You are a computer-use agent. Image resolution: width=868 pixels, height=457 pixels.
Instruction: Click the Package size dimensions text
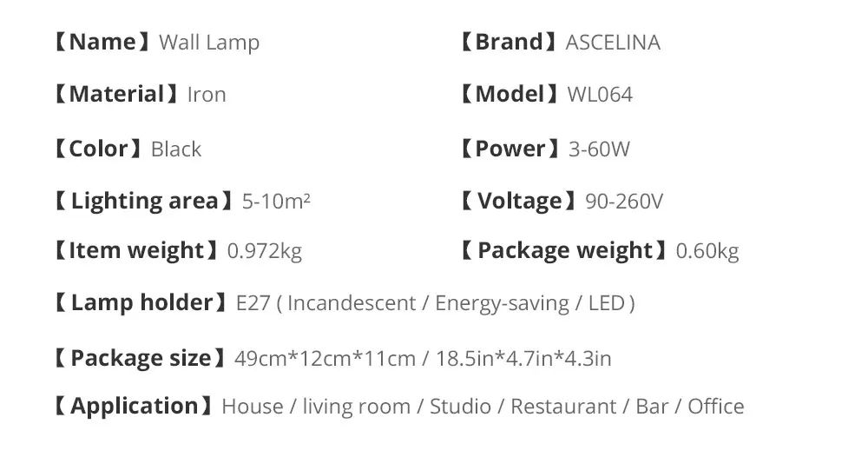tap(423, 359)
